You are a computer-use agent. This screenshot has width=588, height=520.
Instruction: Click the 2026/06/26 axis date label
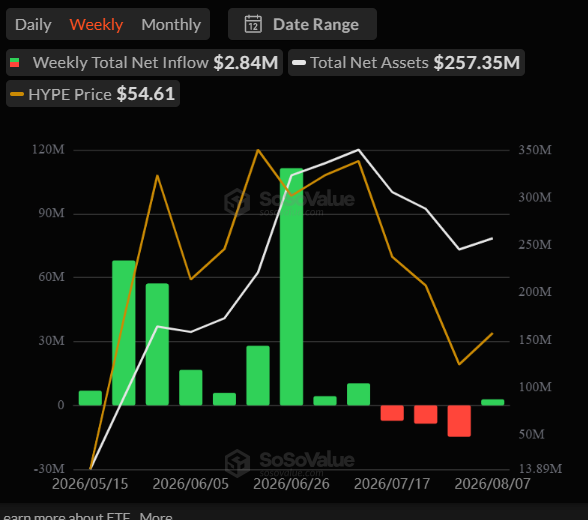coord(291,484)
